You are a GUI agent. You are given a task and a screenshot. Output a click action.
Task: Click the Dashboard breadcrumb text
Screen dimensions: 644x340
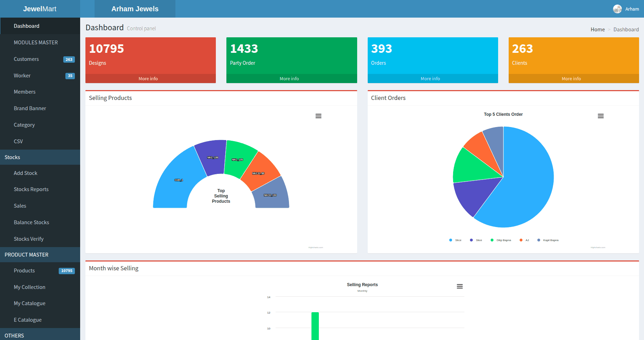(626, 30)
